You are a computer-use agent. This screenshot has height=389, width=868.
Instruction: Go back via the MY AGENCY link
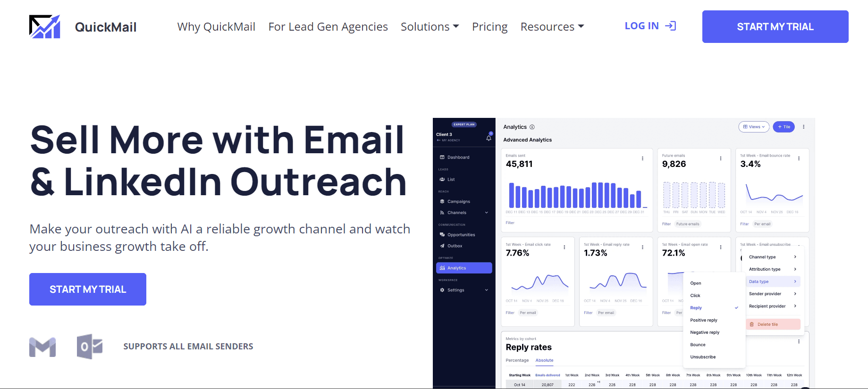448,141
